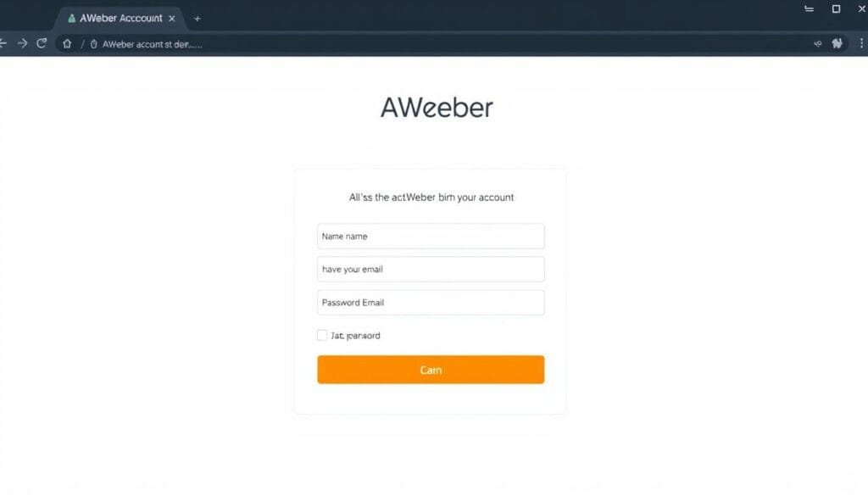Tick the checkbox below the password field

coord(321,335)
